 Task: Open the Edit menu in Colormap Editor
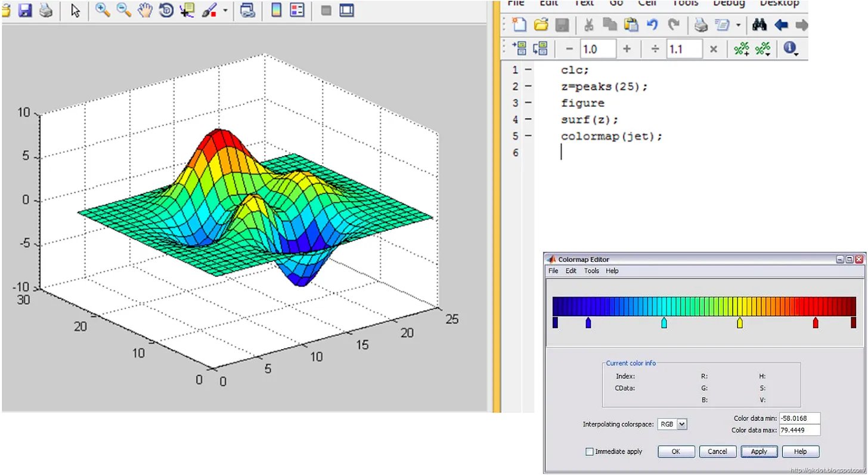pos(571,271)
